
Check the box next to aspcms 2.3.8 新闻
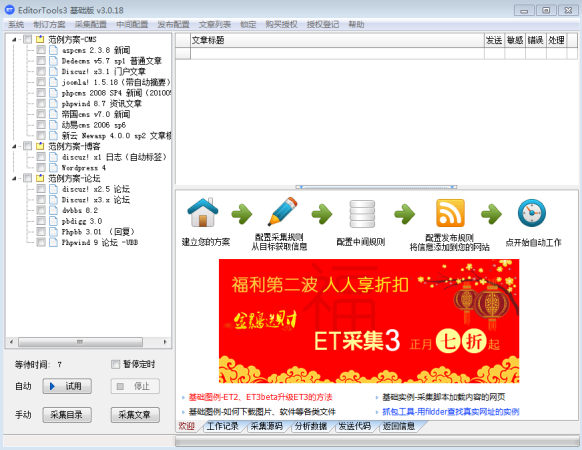pos(41,50)
